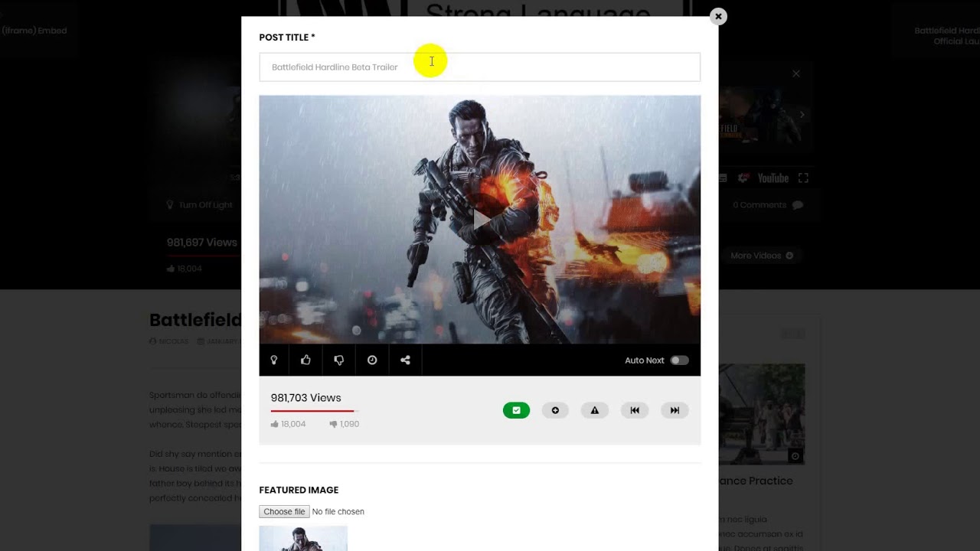Click the Choose file button
Screen dimensions: 980x551
coord(284,511)
